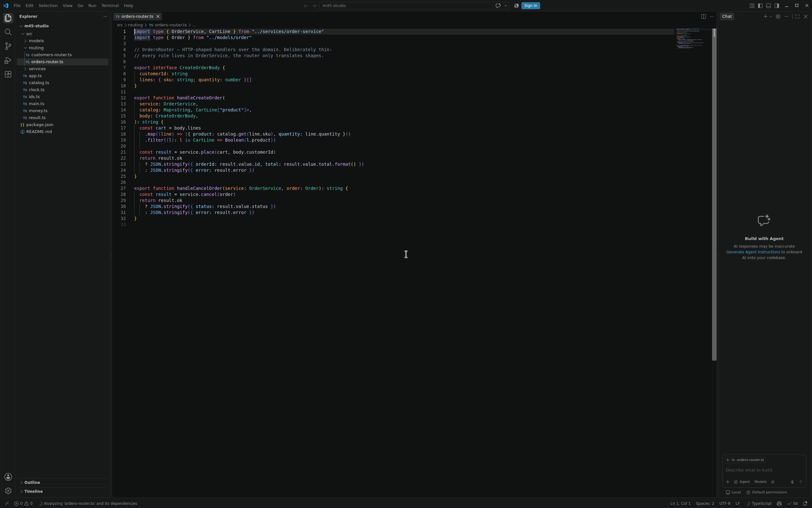Viewport: 812px width, 508px height.
Task: Open chat panel more actions ellipsis
Action: [786, 16]
